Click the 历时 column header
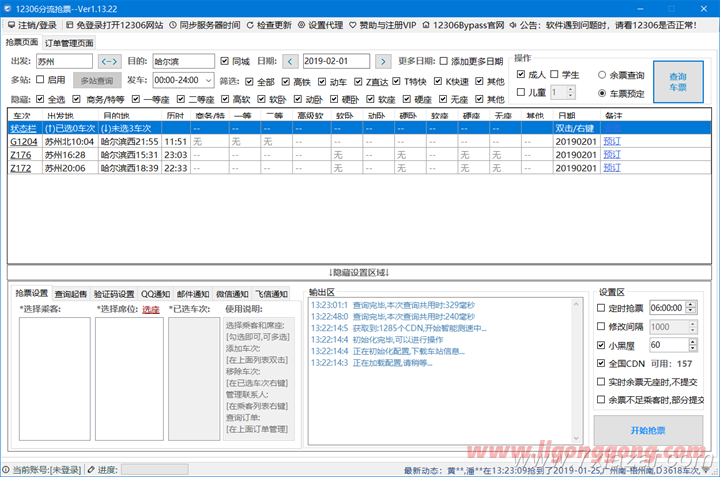Viewport: 720px width, 477px height. tap(175, 115)
